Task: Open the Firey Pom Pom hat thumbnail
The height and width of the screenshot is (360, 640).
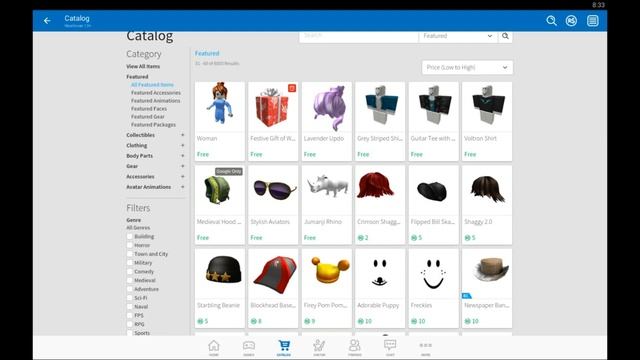Action: click(x=327, y=274)
